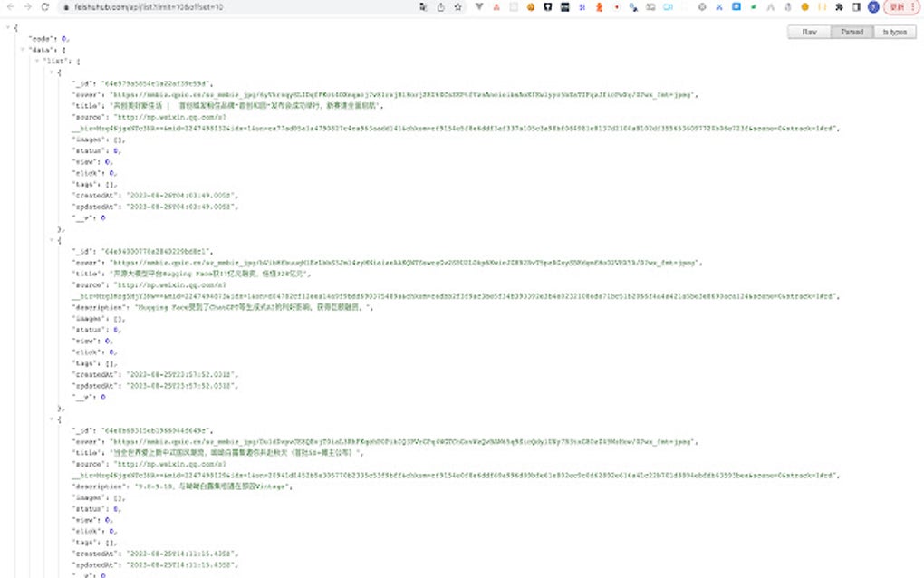Collapse the item with _id 64e979a5854e1a22af39c59d

click(52, 72)
